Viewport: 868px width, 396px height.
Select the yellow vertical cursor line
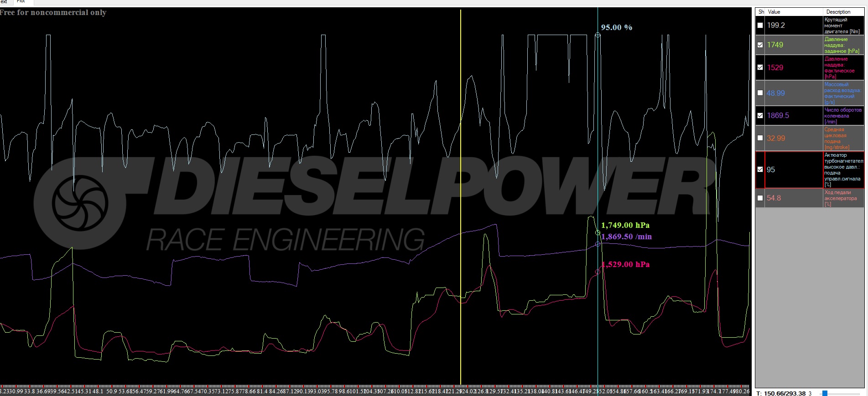pyautogui.click(x=461, y=137)
